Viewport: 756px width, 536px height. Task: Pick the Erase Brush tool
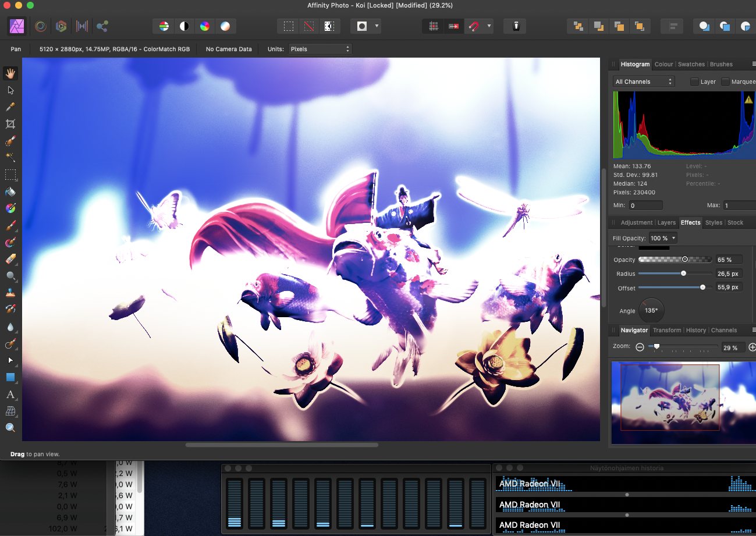point(10,259)
